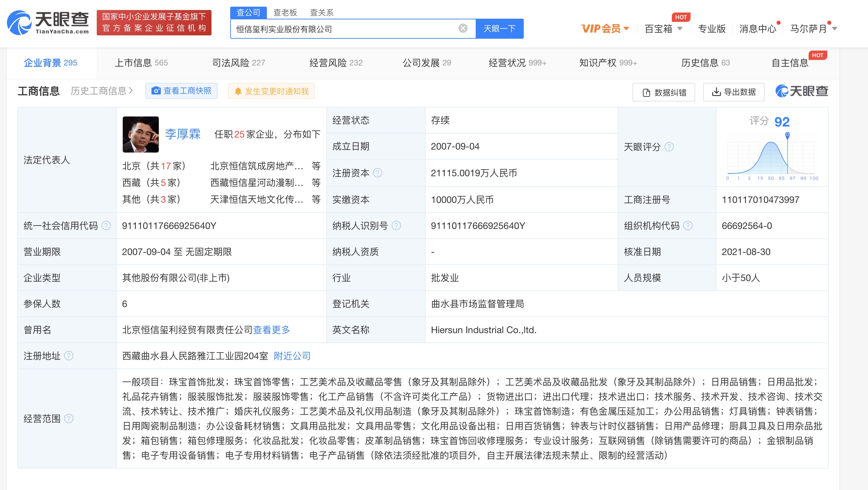Click organization code 66692564-0
Viewport: 868px width, 490px height.
747,226
